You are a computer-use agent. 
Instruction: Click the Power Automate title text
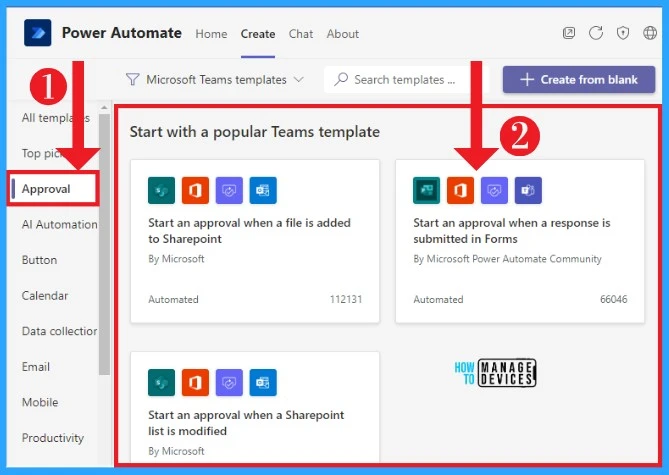point(122,33)
